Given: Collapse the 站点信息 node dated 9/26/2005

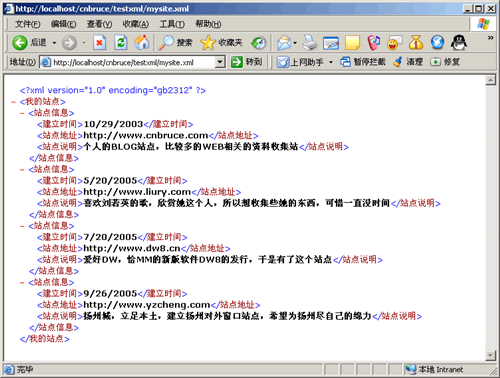Looking at the screenshot, I should (22, 283).
